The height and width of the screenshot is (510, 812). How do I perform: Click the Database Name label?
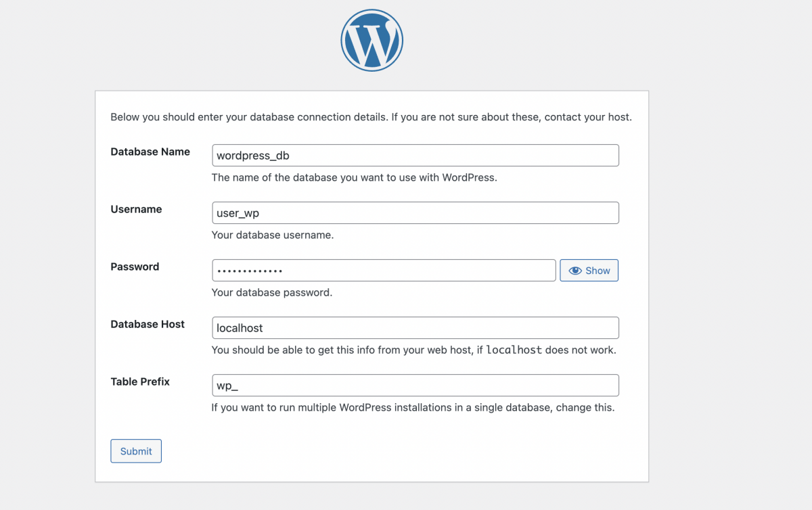150,152
